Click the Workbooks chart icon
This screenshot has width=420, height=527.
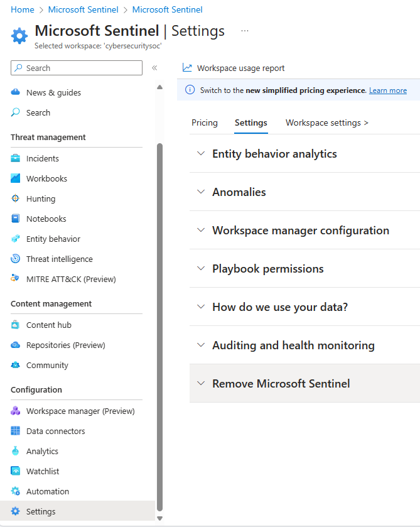[x=16, y=178]
